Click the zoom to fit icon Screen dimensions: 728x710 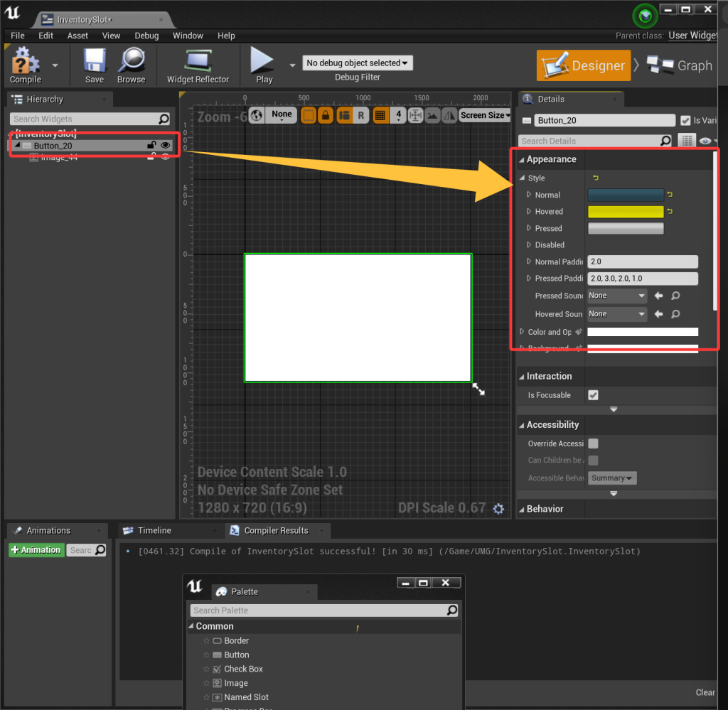click(x=415, y=116)
